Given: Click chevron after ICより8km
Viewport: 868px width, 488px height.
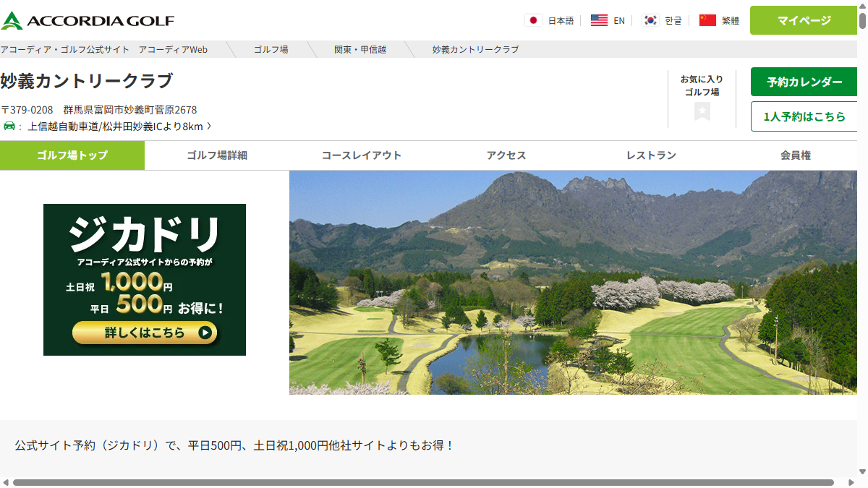Looking at the screenshot, I should click(x=209, y=126).
